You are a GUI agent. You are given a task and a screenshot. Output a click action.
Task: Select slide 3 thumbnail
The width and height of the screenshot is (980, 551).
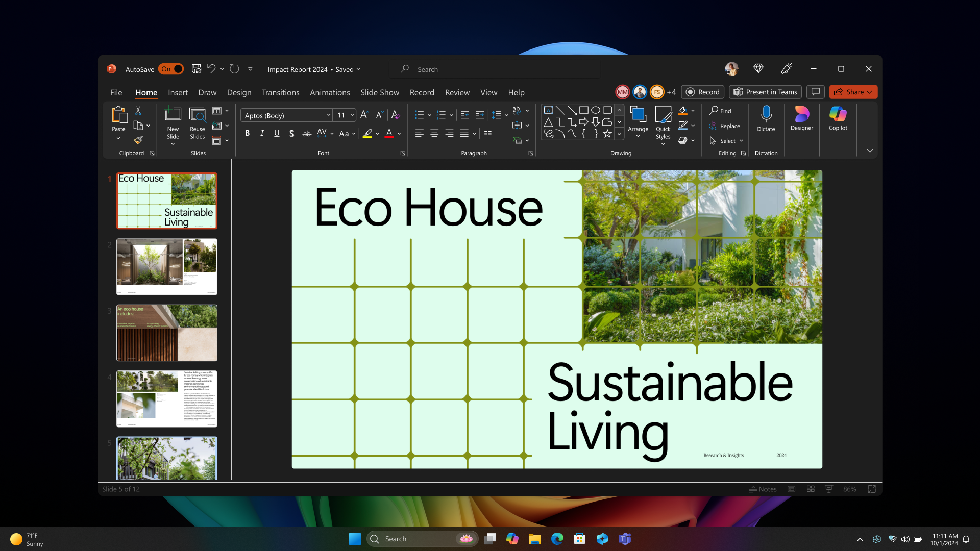click(167, 333)
